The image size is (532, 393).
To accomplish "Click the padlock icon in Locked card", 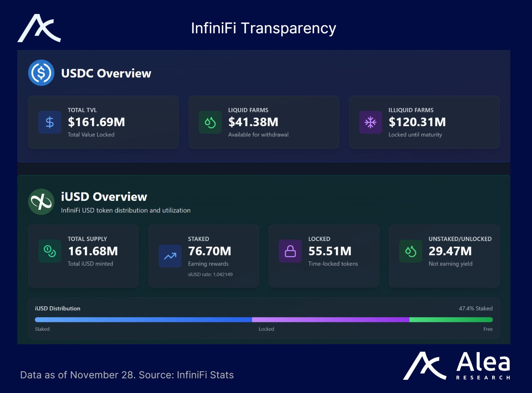I will pos(290,251).
